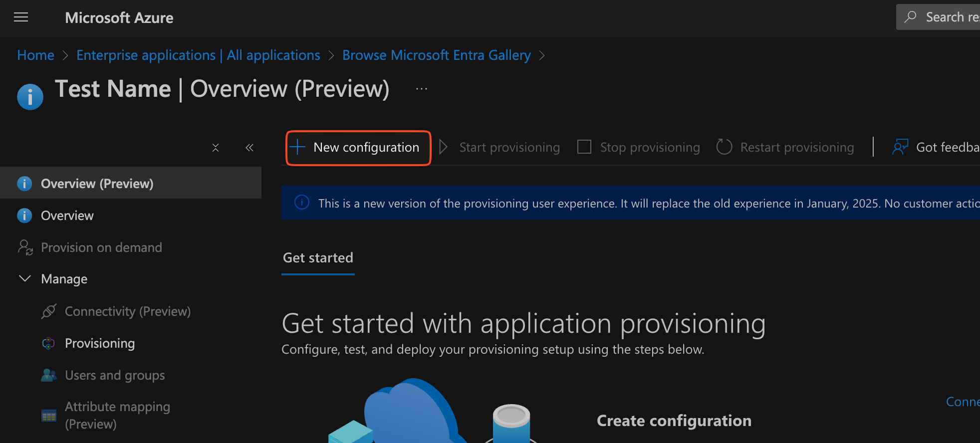
Task: Open the Azure portal hamburger menu
Action: (21, 17)
